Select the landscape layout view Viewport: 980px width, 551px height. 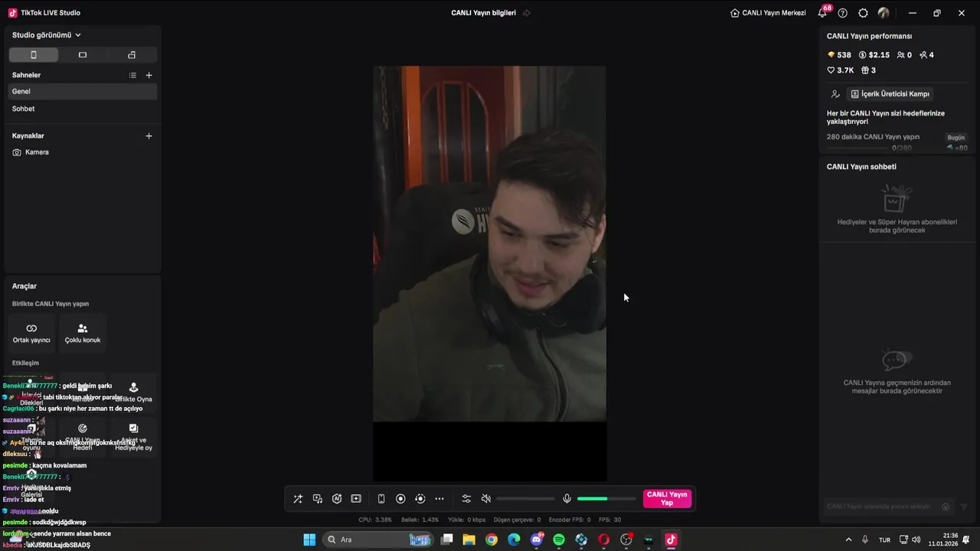[x=83, y=55]
